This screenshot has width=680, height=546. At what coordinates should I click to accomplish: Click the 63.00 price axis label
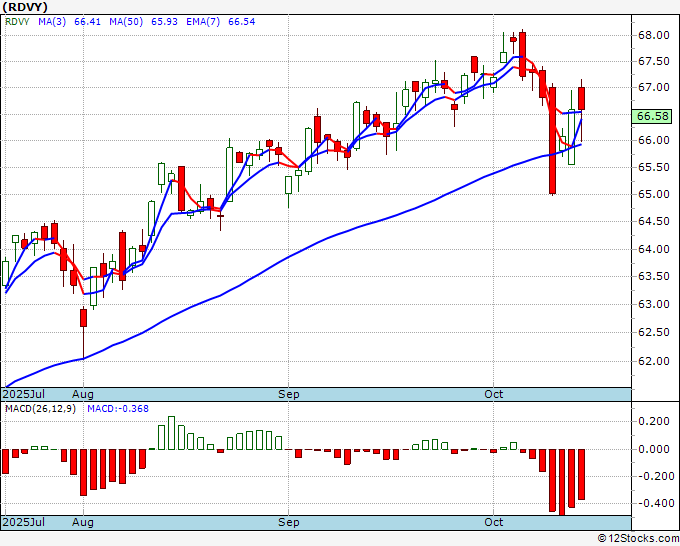pos(654,304)
